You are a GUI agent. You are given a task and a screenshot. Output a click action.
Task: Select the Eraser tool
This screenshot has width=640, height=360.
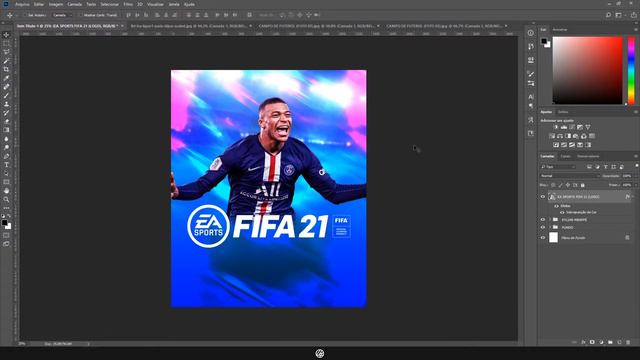pyautogui.click(x=6, y=121)
